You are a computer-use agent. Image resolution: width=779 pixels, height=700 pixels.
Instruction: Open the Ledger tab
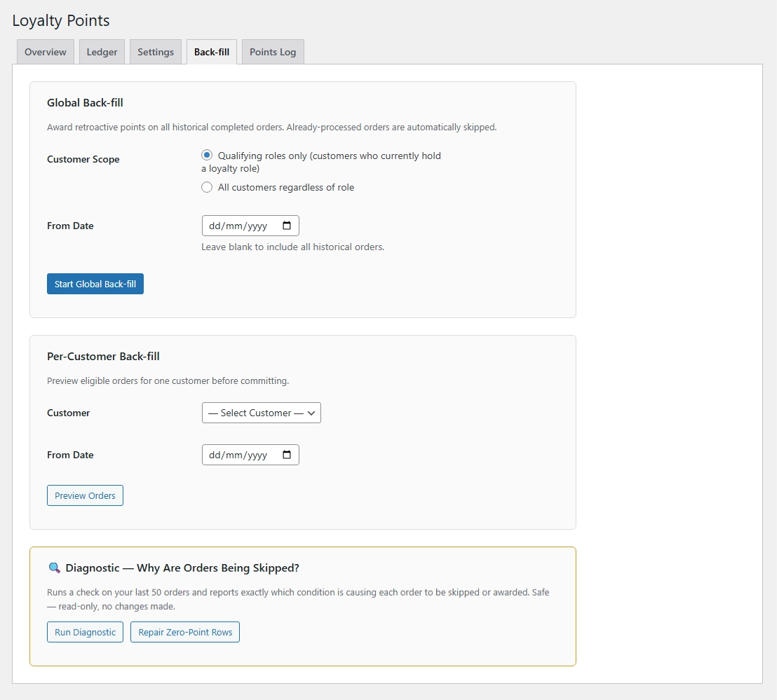102,52
